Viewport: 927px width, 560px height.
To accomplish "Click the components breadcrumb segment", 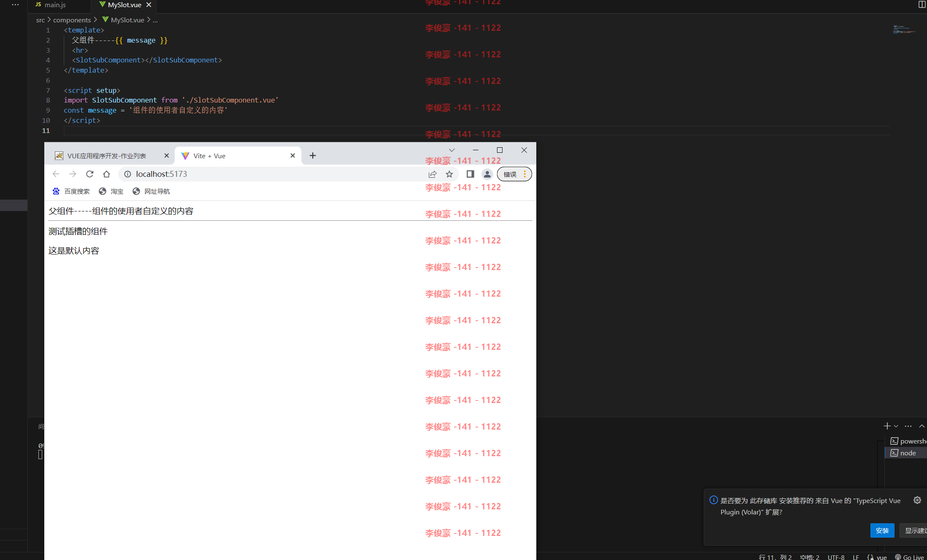I will point(72,20).
